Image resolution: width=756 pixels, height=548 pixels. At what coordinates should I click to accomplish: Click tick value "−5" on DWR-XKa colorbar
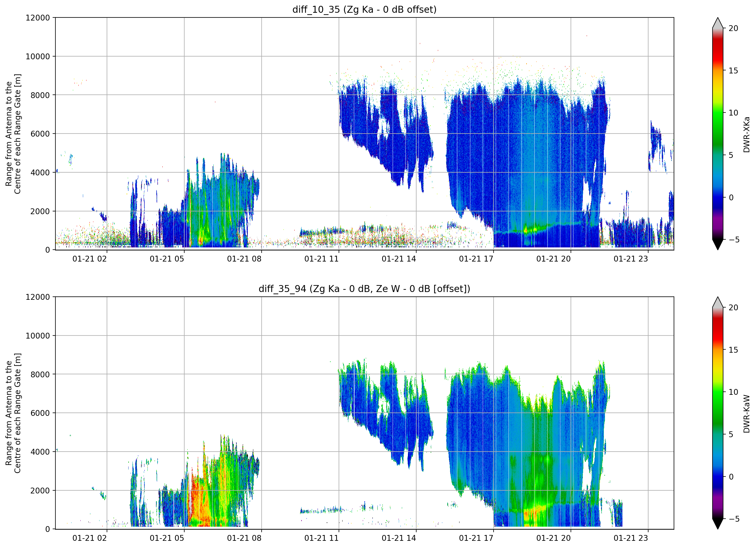[x=734, y=239]
